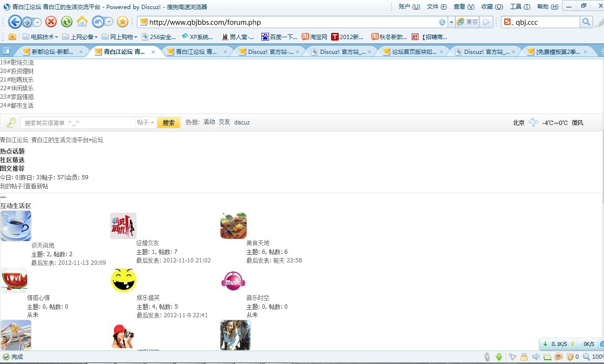Toggle the 兼容 compatibility mode button
604x364 pixels.
tap(468, 22)
